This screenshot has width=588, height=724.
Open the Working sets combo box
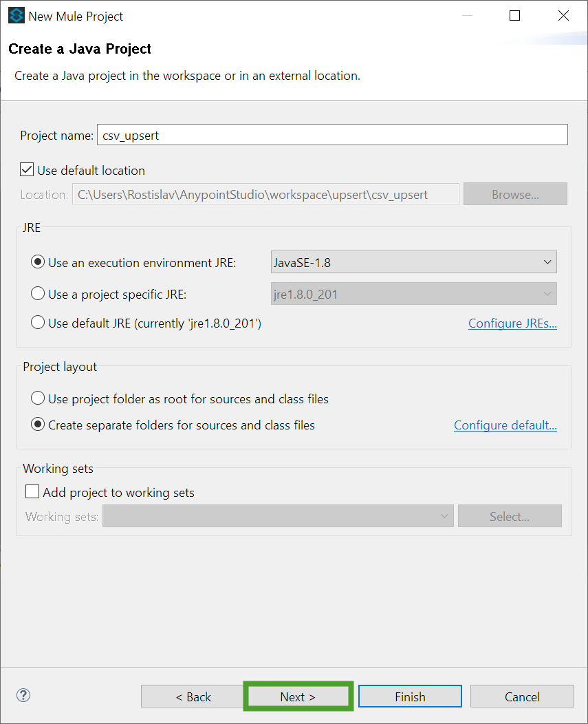click(278, 515)
